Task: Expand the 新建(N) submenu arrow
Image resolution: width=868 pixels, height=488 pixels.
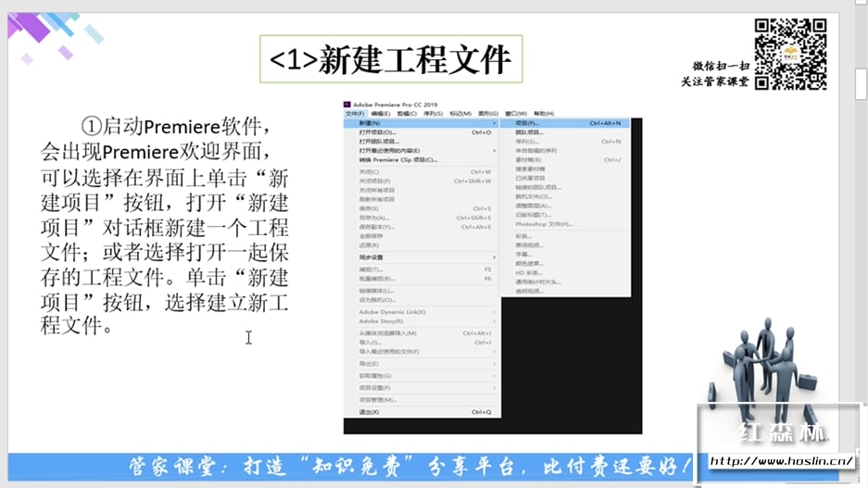Action: 495,123
